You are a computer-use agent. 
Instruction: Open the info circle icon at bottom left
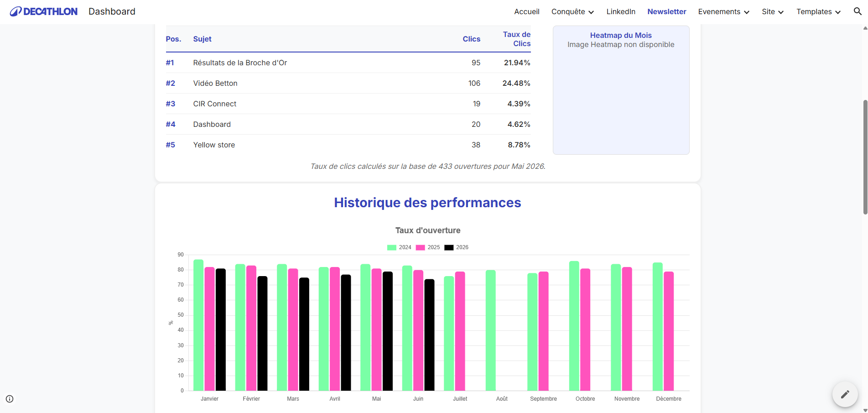point(10,399)
